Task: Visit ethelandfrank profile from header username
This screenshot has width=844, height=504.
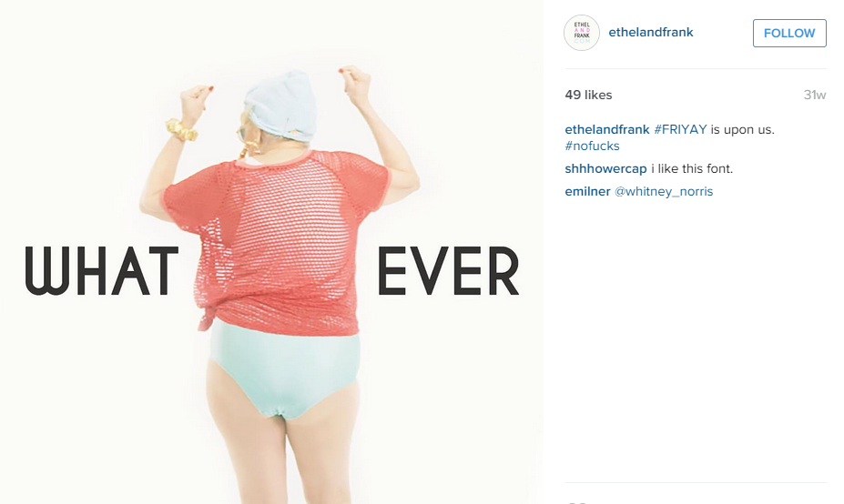Action: (x=651, y=32)
